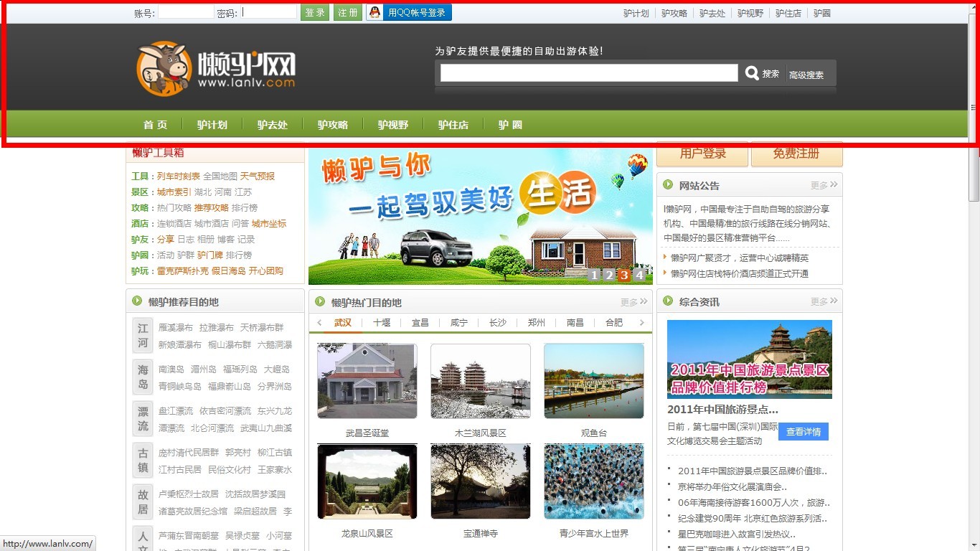Open 驴攻略 in the green navigation bar
980x551 pixels.
(333, 125)
